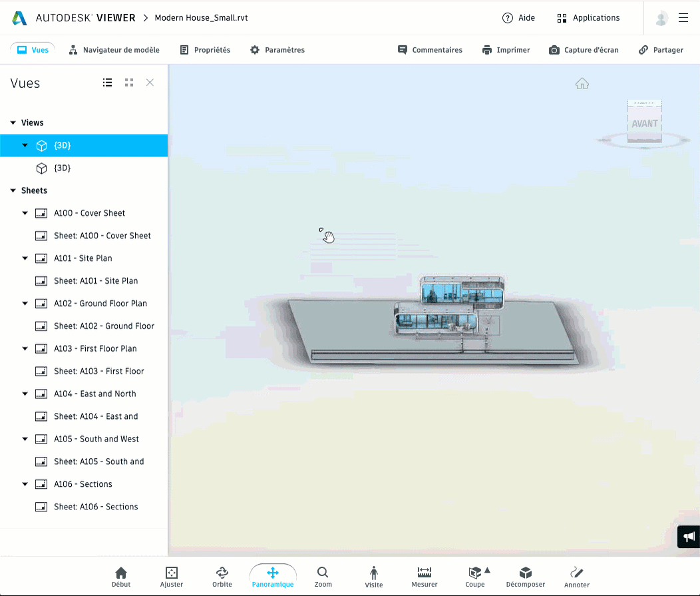Collapse the A100 - Cover Sheet group
The width and height of the screenshot is (700, 596).
(25, 214)
